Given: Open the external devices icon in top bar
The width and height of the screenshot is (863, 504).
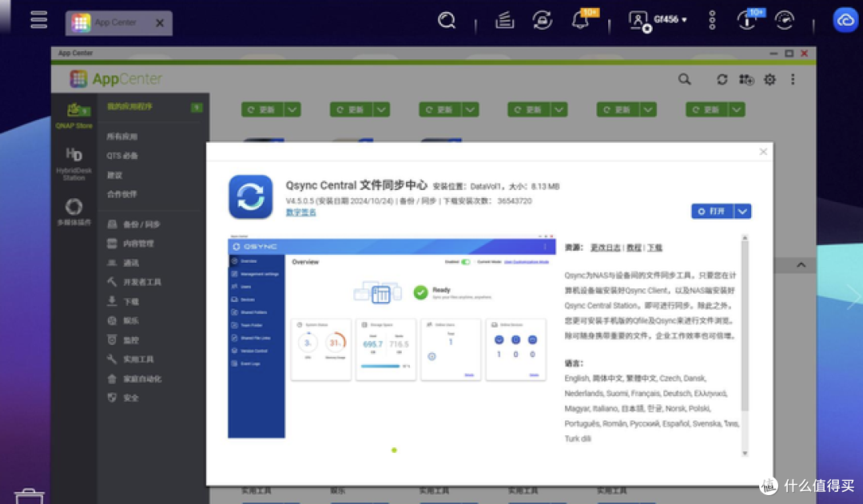Looking at the screenshot, I should point(542,21).
